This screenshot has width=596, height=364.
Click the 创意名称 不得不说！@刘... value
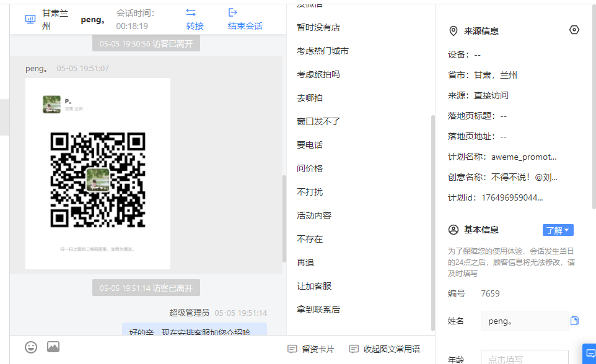[x=524, y=177]
